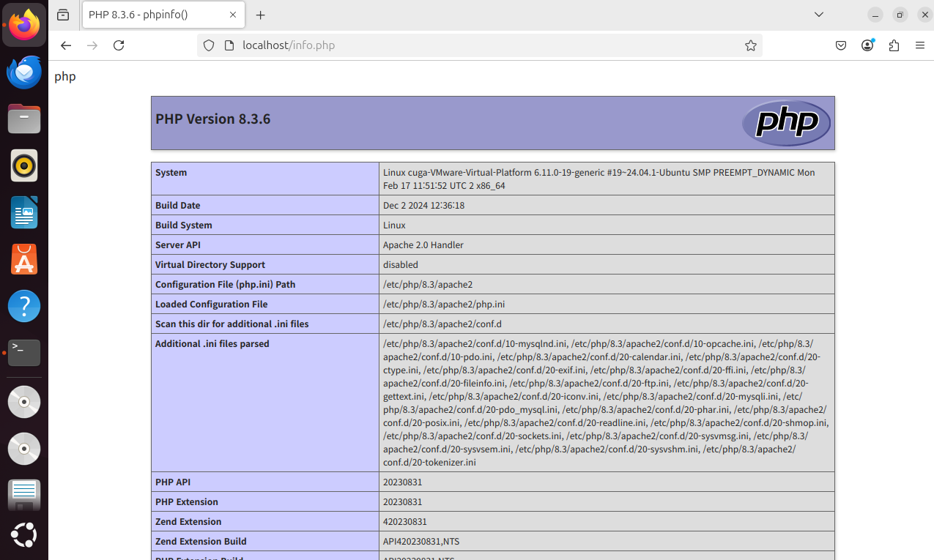Viewport: 934px width, 560px height.
Task: Click the '420230831' value
Action: [x=404, y=522]
